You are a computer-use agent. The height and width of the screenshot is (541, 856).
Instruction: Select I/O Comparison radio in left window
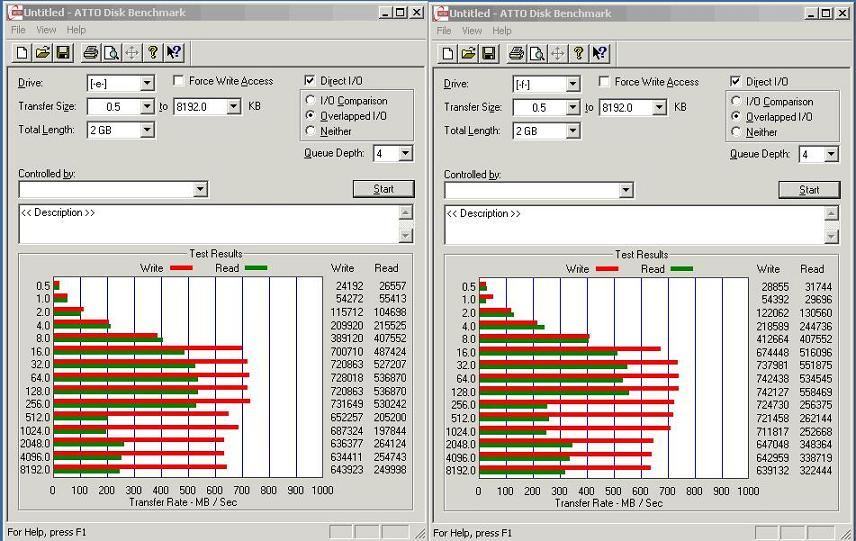click(x=311, y=100)
